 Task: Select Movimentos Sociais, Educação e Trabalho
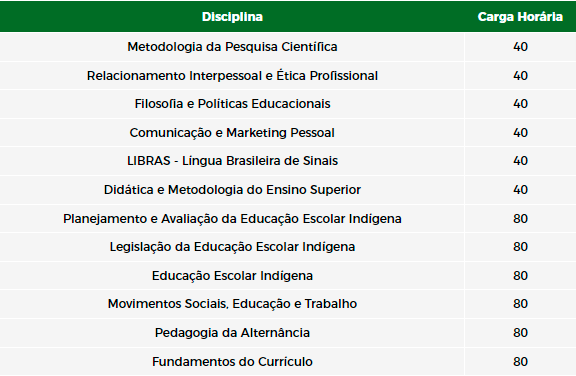pyautogui.click(x=232, y=304)
